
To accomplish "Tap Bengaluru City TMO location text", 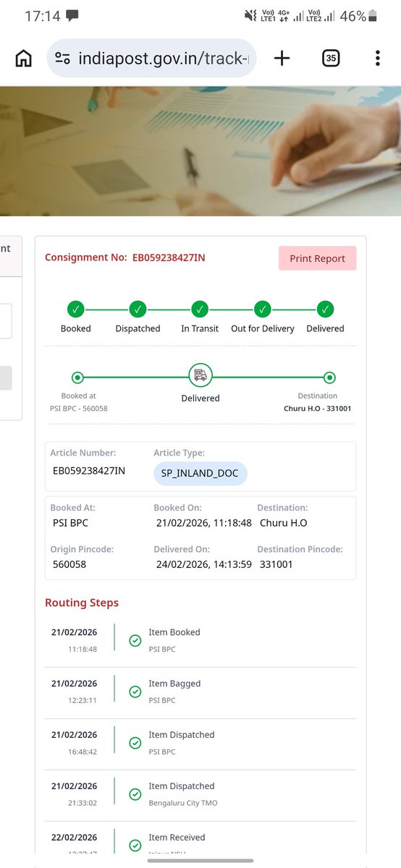I will [x=183, y=803].
